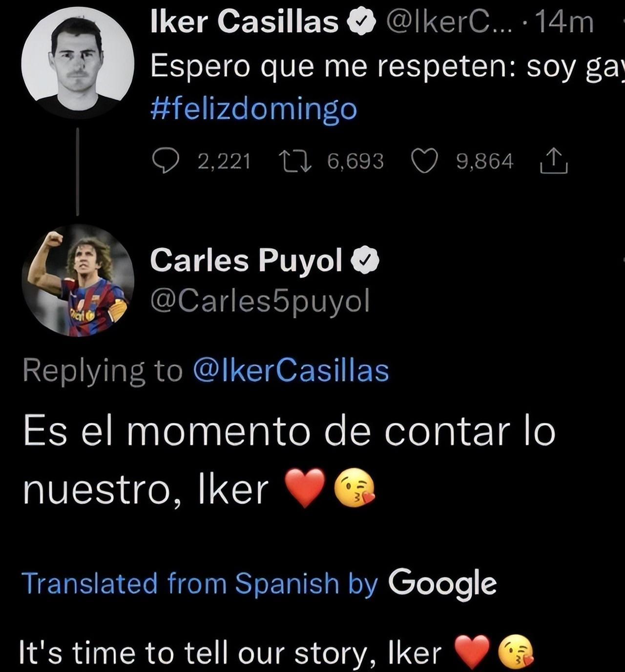Click the retweet arrows icon
This screenshot has height=672, width=625.
tap(295, 162)
